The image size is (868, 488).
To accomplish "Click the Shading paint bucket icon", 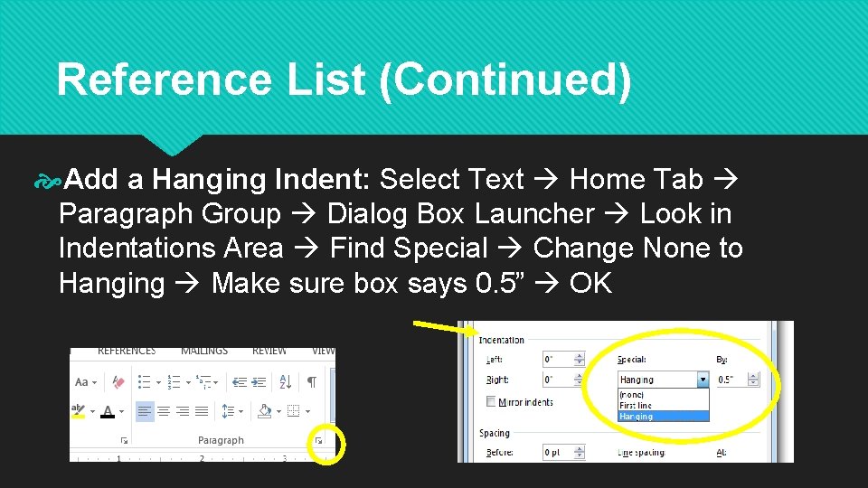I will [x=265, y=411].
